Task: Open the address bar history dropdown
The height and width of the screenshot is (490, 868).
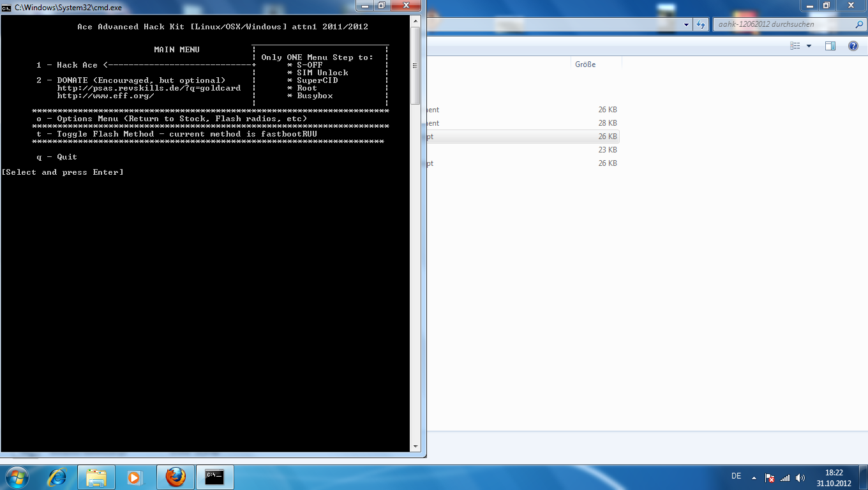Action: (687, 24)
